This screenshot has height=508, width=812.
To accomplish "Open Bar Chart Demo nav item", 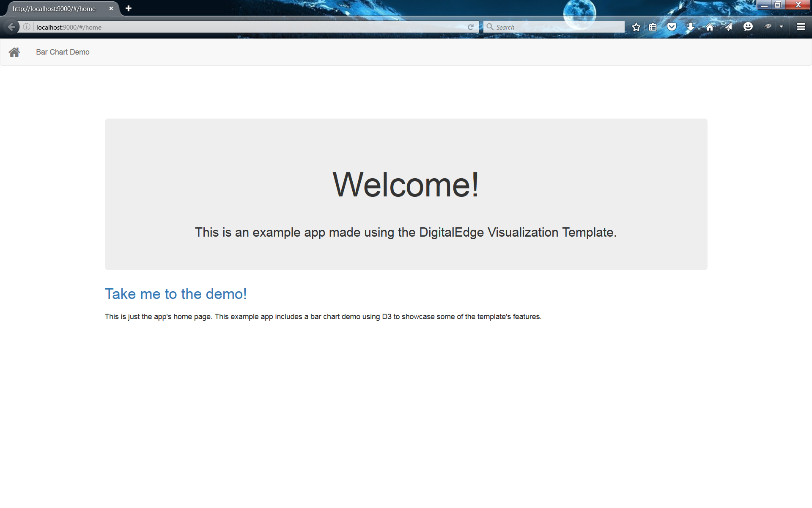I will (63, 52).
